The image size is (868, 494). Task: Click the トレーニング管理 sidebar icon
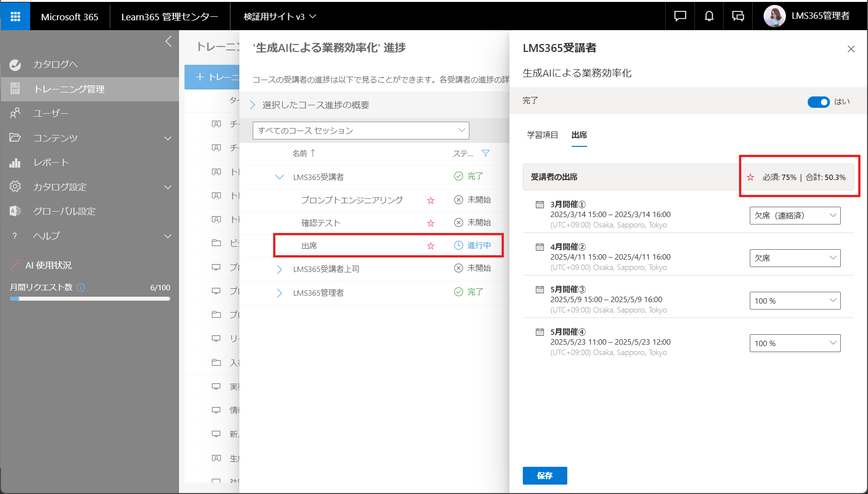pyautogui.click(x=15, y=89)
